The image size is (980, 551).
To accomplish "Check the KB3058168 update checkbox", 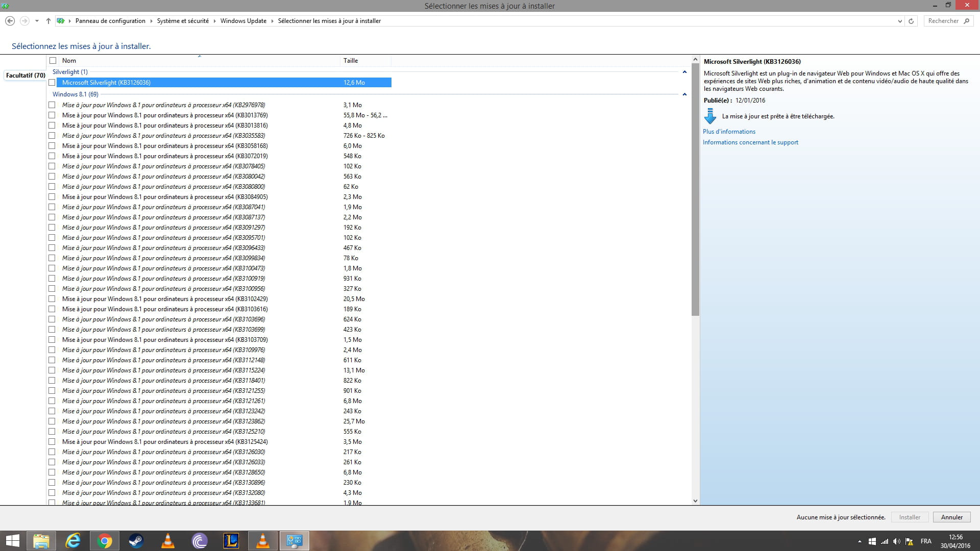I will 52,145.
